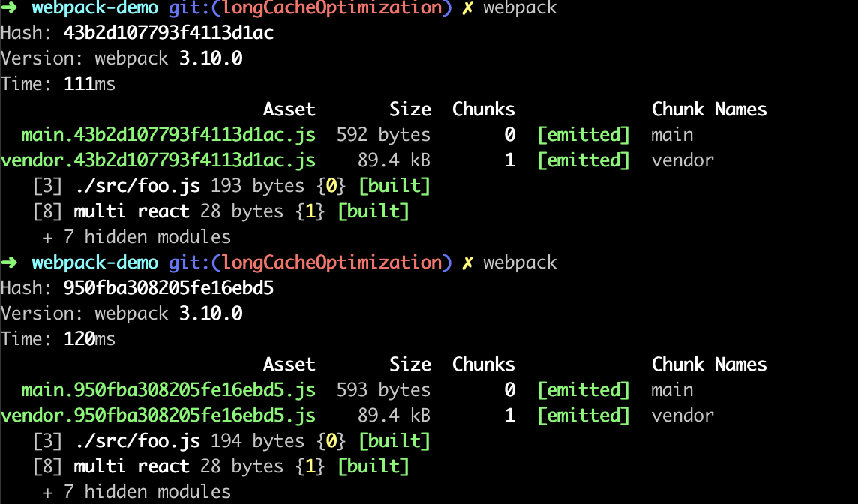Screen dimensions: 858x504
Task: Click the first Asset column header
Action: coord(289,109)
